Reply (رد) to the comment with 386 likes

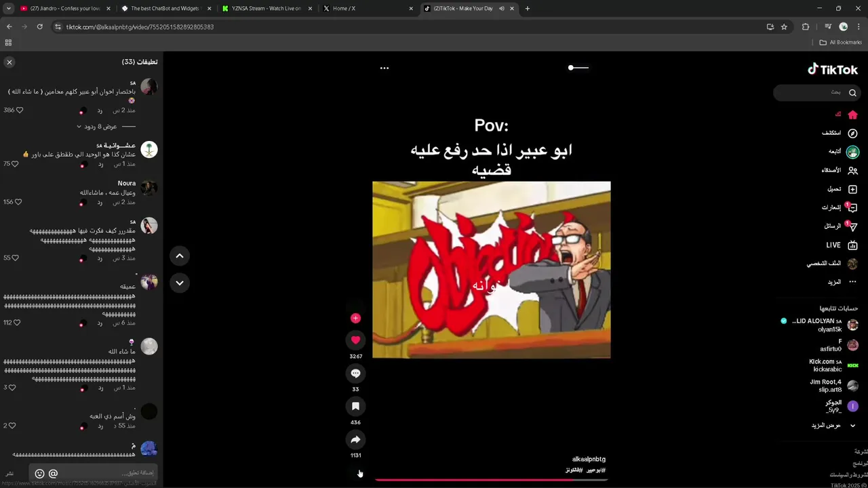(100, 110)
